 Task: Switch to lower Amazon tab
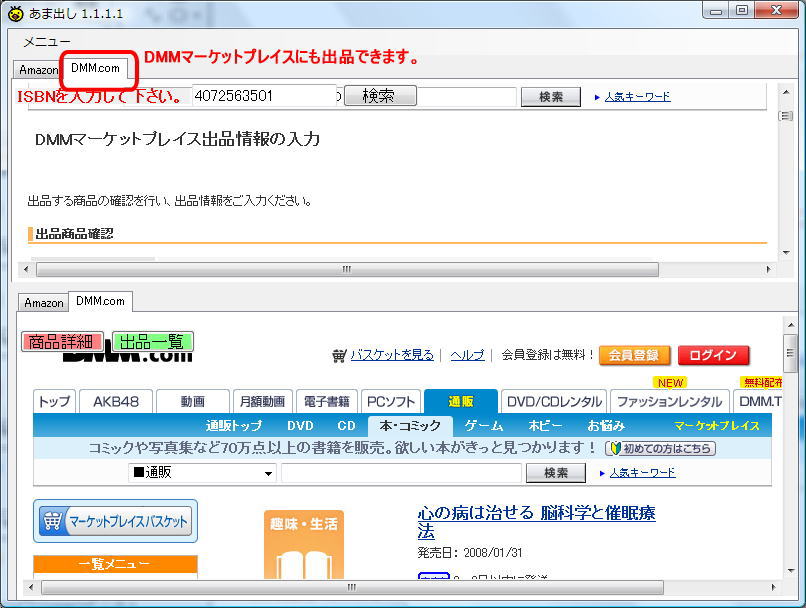click(x=44, y=303)
